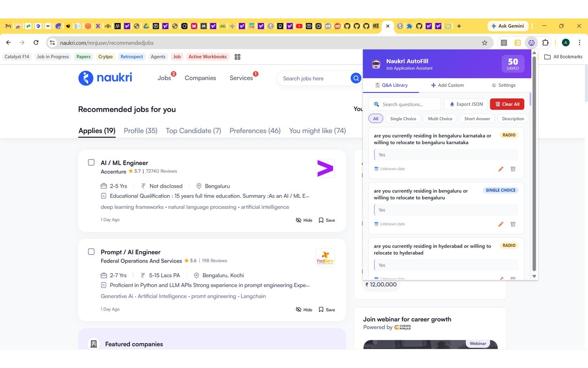Close the current active tab

[x=388, y=26]
